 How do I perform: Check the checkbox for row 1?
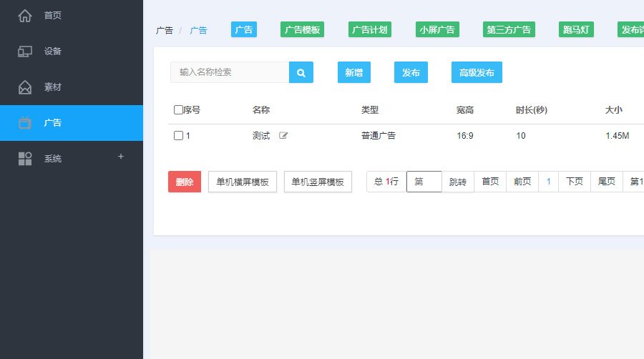point(178,136)
